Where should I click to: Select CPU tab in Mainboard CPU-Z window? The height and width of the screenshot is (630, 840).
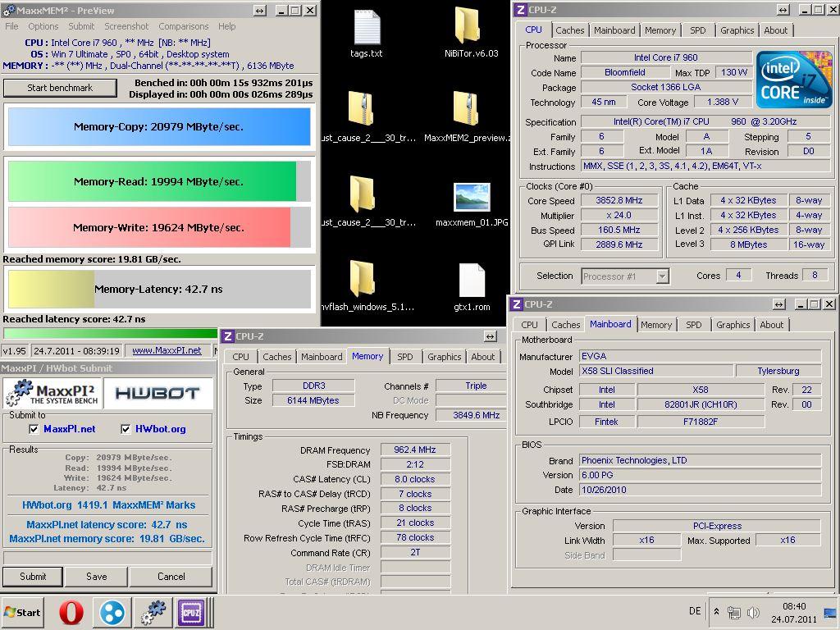(529, 325)
